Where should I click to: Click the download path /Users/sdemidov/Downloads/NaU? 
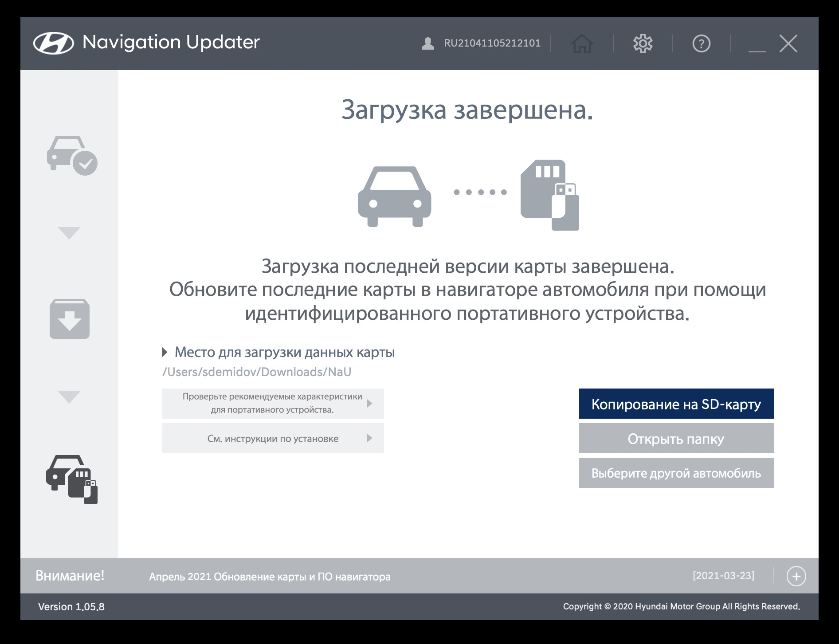tap(257, 372)
